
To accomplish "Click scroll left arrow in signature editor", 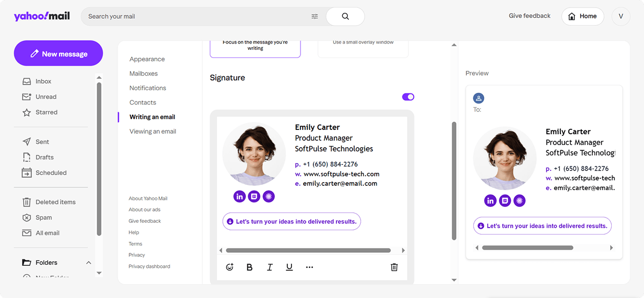I will coord(221,251).
